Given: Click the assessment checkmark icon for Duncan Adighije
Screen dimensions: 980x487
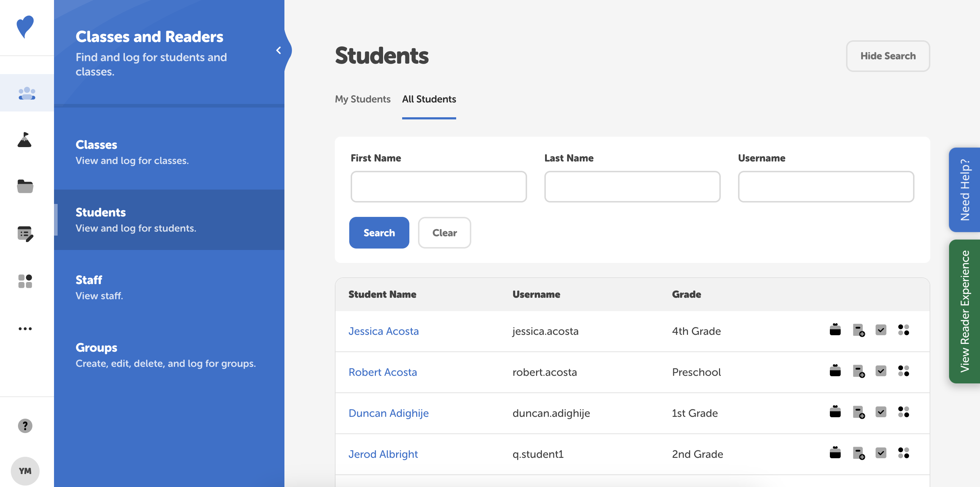Looking at the screenshot, I should click(881, 413).
